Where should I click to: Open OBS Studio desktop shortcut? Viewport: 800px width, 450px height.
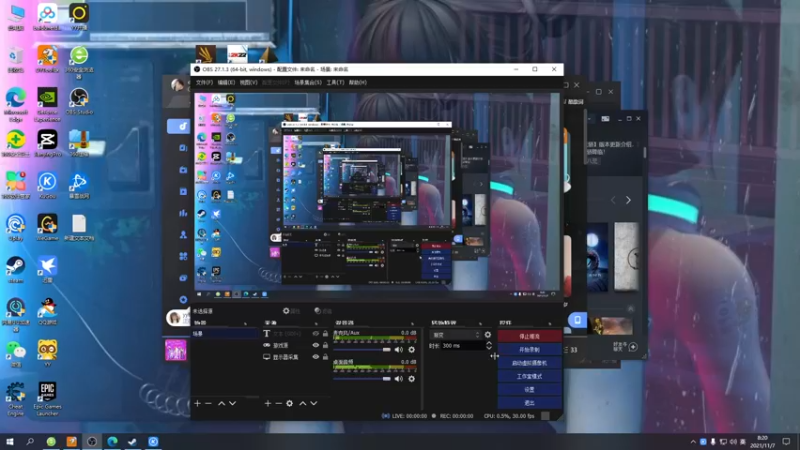pyautogui.click(x=79, y=101)
